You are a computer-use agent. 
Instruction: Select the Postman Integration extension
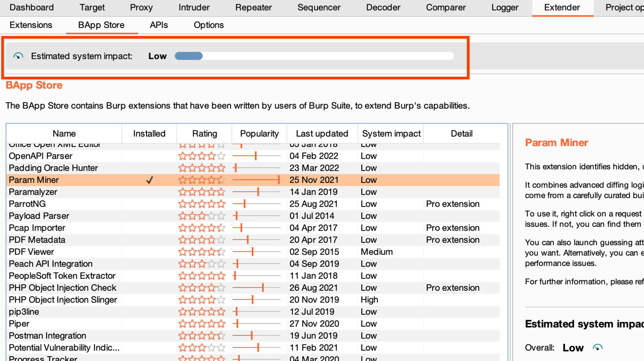[253, 336]
